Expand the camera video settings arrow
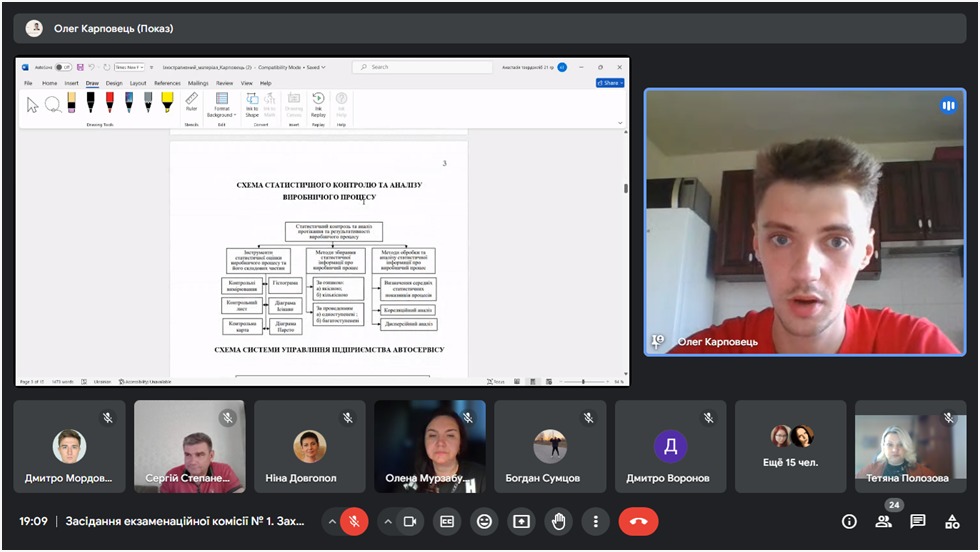 pos(387,521)
